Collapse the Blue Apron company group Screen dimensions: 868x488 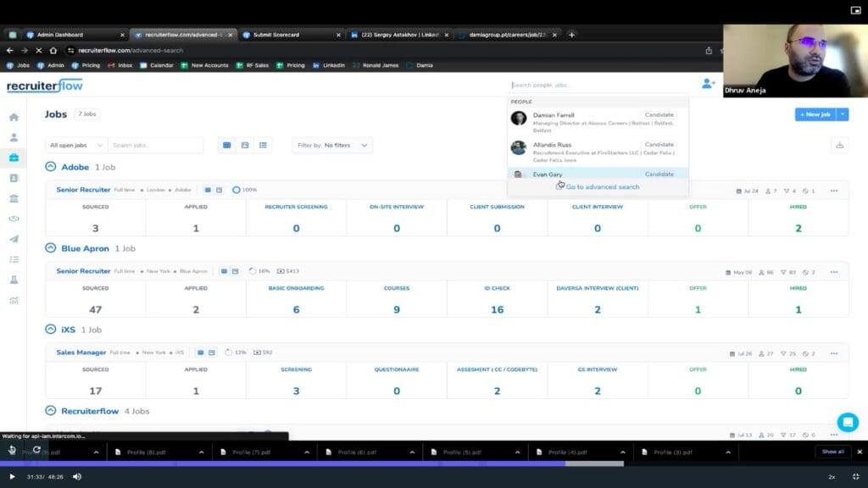(50, 248)
